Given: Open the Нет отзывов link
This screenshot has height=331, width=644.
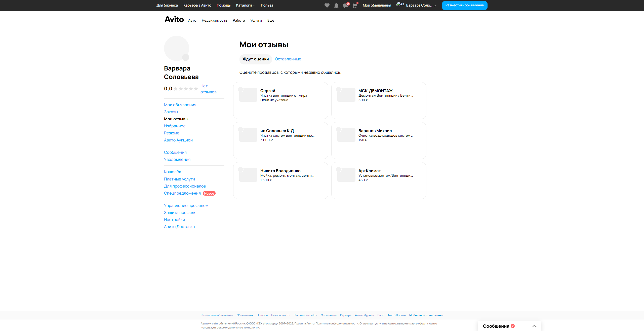Looking at the screenshot, I should 208,89.
